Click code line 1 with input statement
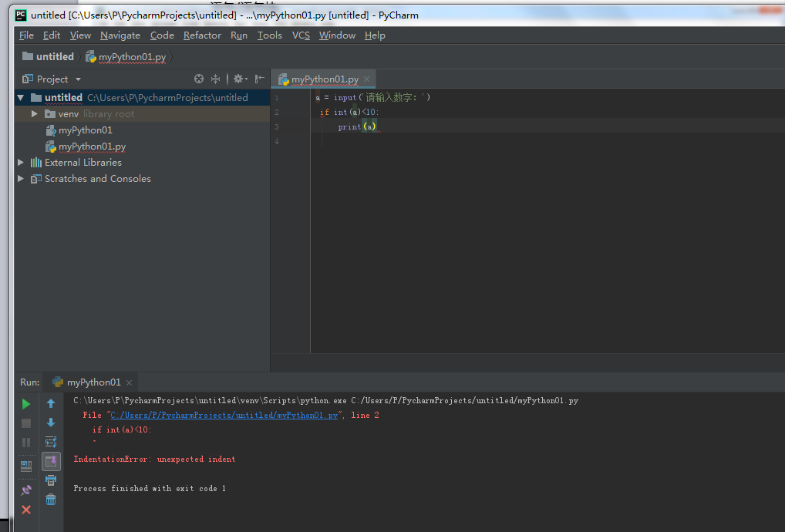This screenshot has width=785, height=532. 373,98
